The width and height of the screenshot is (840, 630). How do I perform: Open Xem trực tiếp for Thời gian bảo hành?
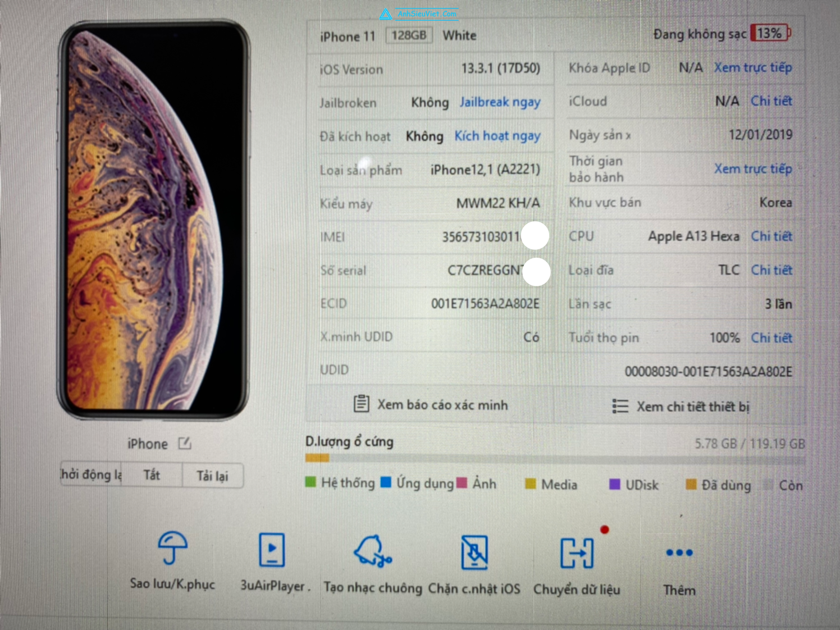753,168
